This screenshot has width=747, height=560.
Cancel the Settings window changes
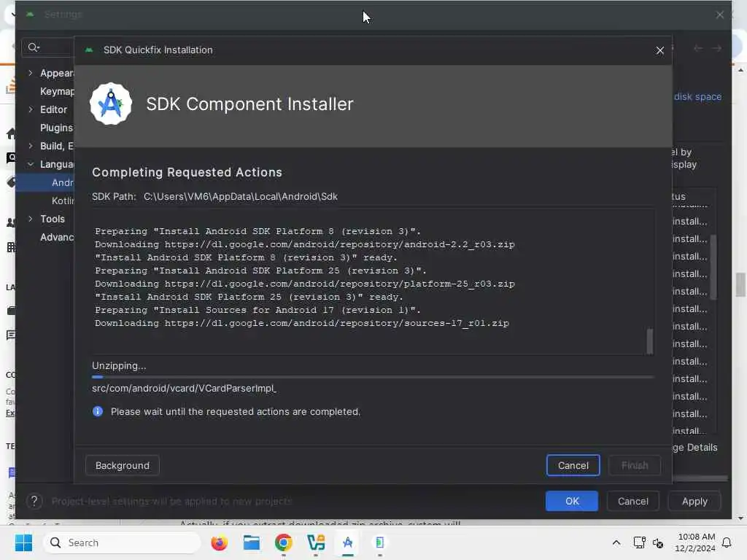click(632, 501)
